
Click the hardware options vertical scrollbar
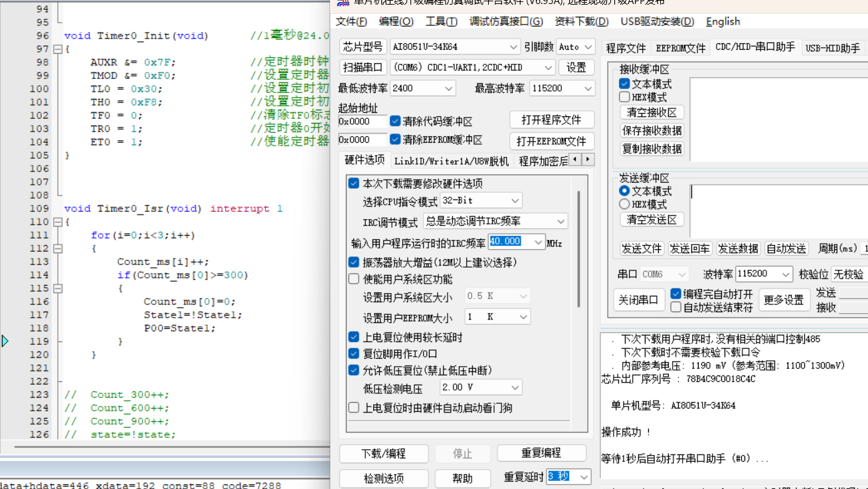578,249
